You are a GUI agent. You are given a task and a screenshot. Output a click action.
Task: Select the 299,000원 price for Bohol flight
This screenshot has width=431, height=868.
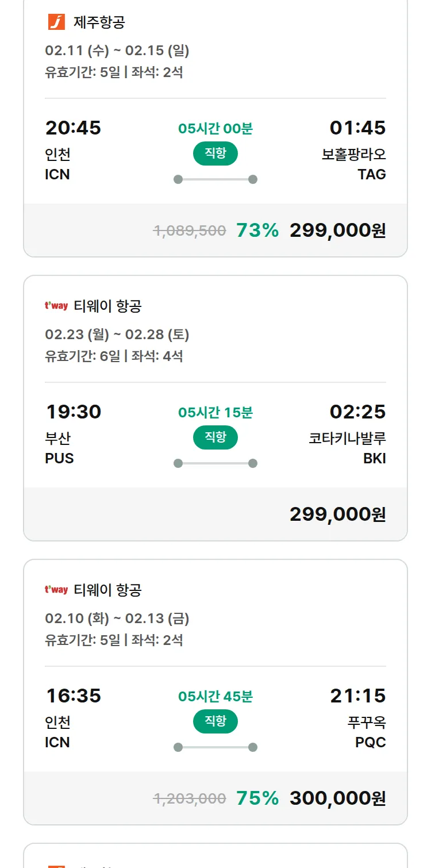pos(337,231)
